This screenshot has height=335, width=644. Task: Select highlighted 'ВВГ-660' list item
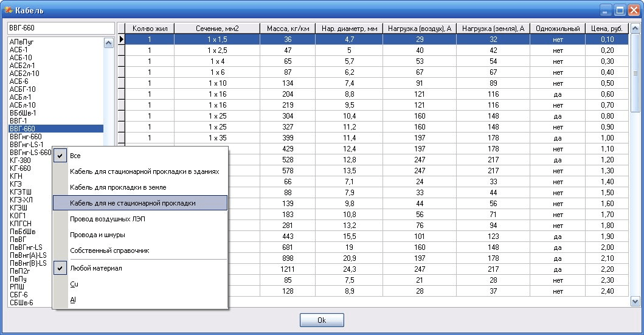click(56, 128)
